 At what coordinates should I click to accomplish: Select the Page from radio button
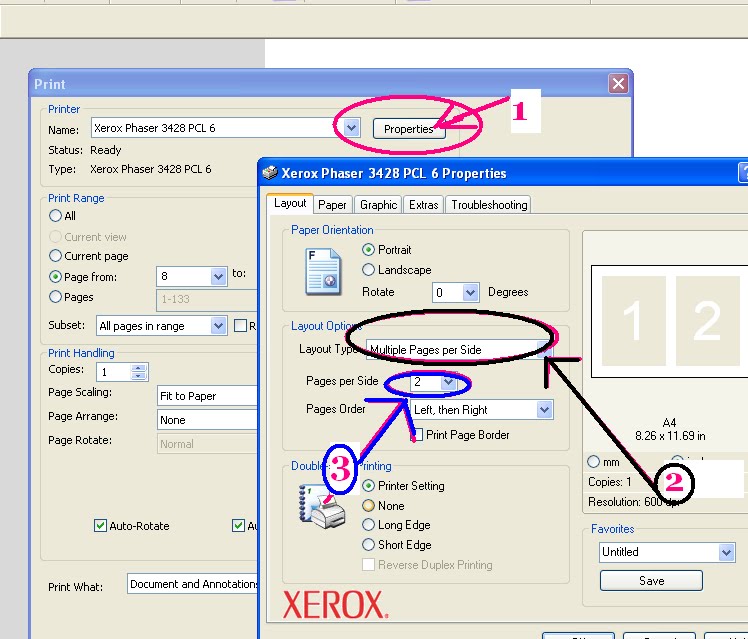click(55, 277)
